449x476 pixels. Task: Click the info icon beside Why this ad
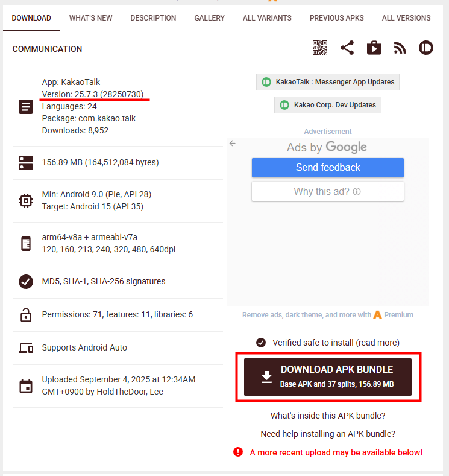pyautogui.click(x=357, y=192)
